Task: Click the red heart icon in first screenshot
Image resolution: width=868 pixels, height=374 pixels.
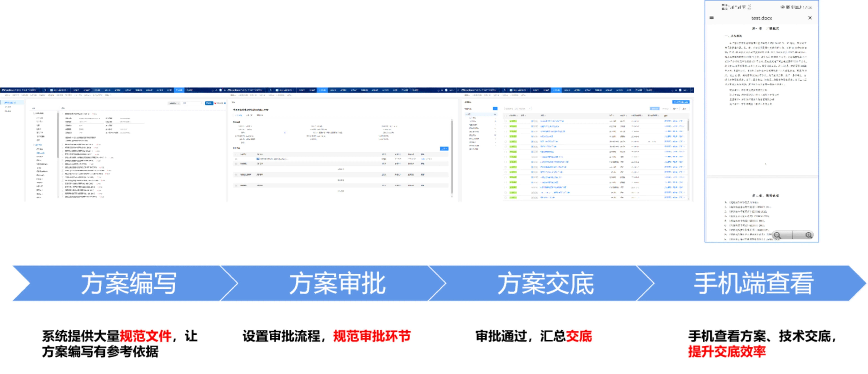Action: pos(215,103)
